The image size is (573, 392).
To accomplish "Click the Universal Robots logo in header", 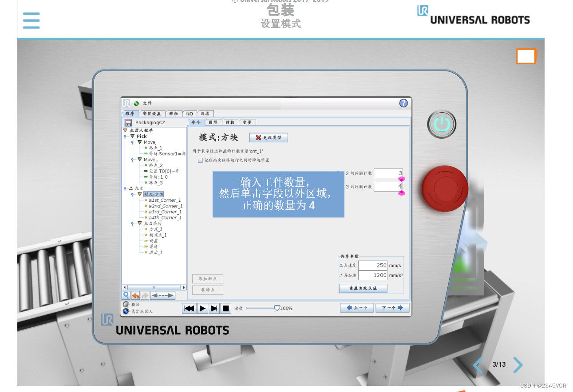I will 473,15.
